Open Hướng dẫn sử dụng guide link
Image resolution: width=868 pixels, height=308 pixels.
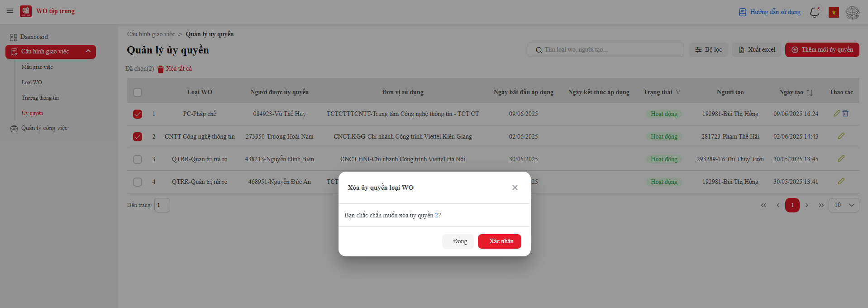769,12
